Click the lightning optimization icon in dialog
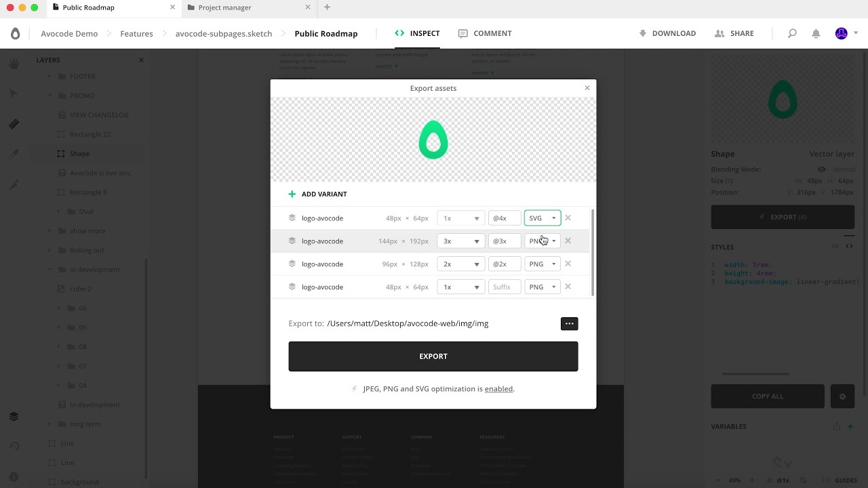Viewport: 868px width, 488px height. coord(355,389)
